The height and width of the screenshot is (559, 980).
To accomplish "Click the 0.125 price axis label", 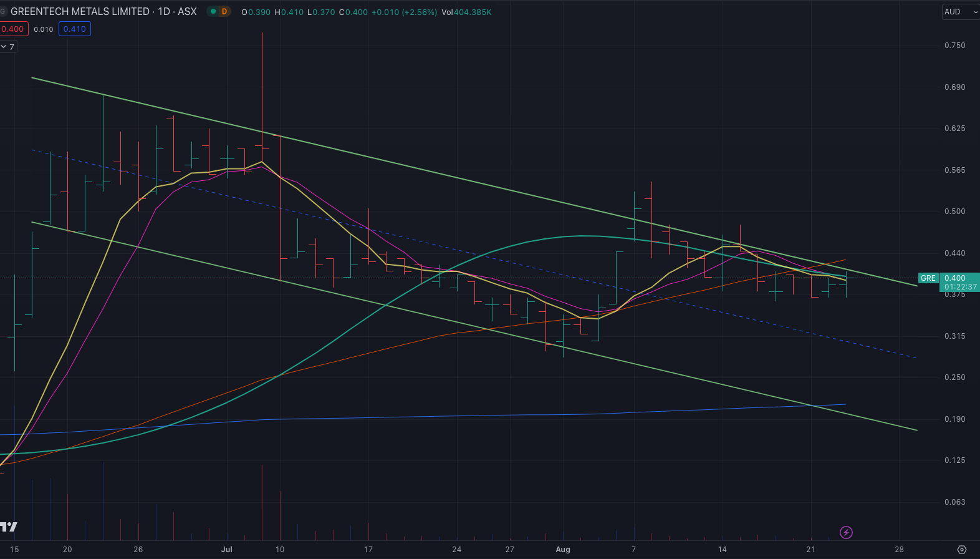I will tap(955, 460).
